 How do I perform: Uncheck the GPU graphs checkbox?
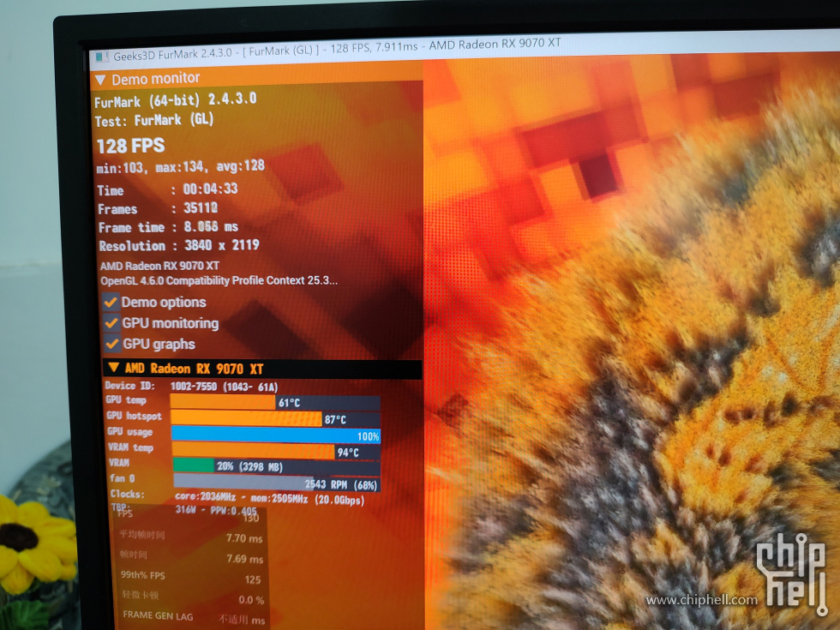coord(112,344)
